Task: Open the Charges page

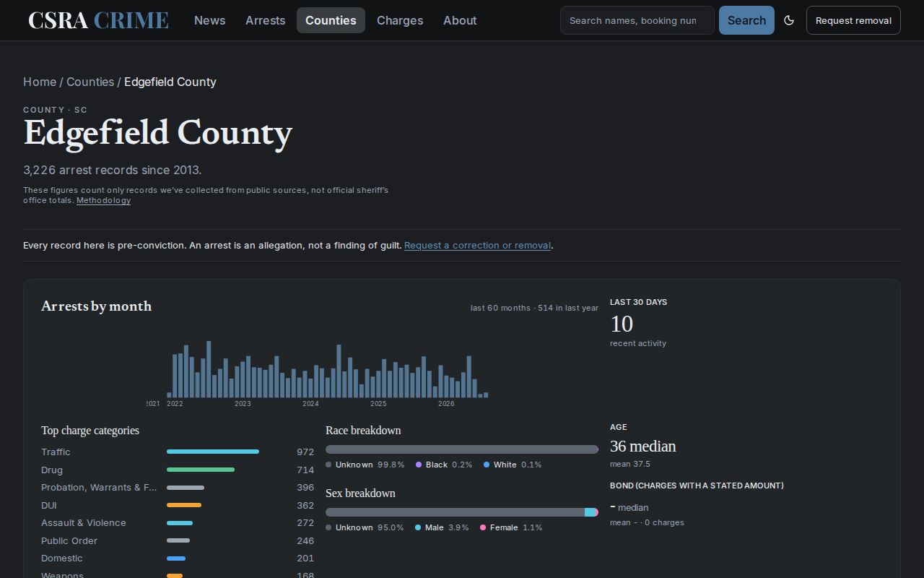Action: (x=400, y=20)
